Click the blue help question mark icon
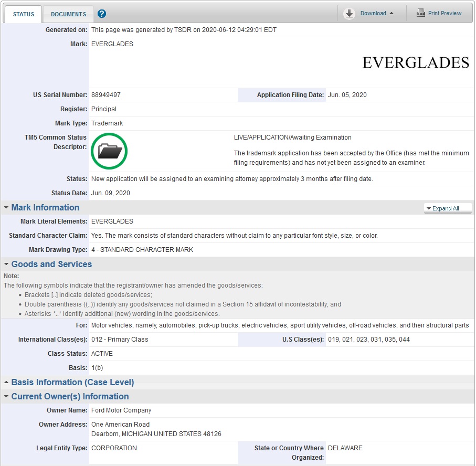The width and height of the screenshot is (476, 466). (x=102, y=14)
